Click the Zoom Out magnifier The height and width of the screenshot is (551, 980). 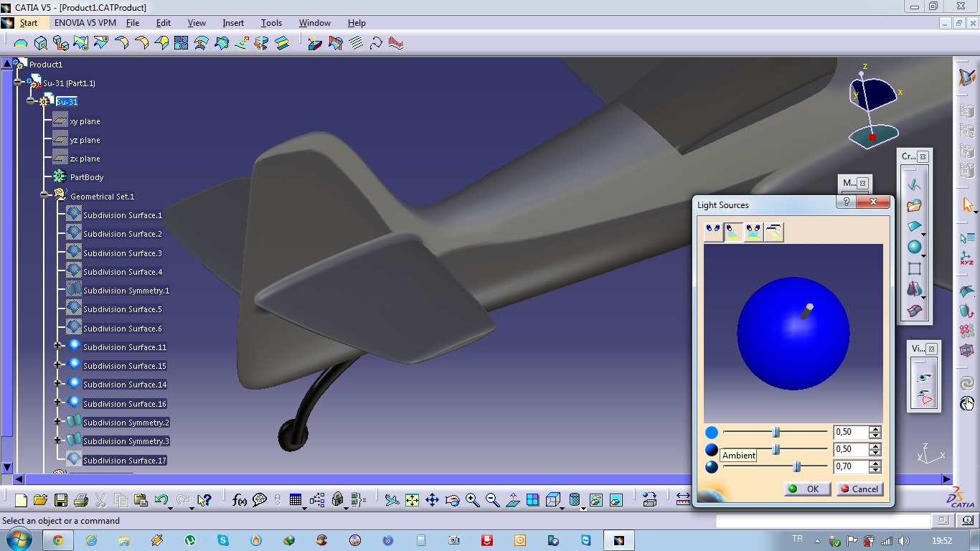pyautogui.click(x=492, y=500)
